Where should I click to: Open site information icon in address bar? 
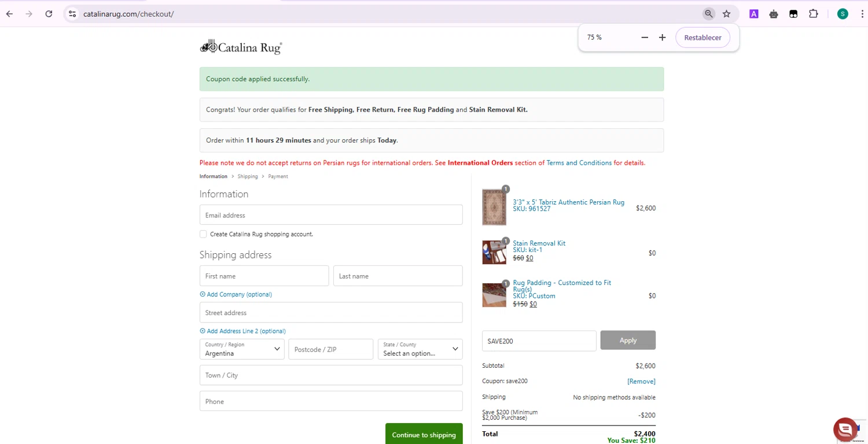point(72,14)
